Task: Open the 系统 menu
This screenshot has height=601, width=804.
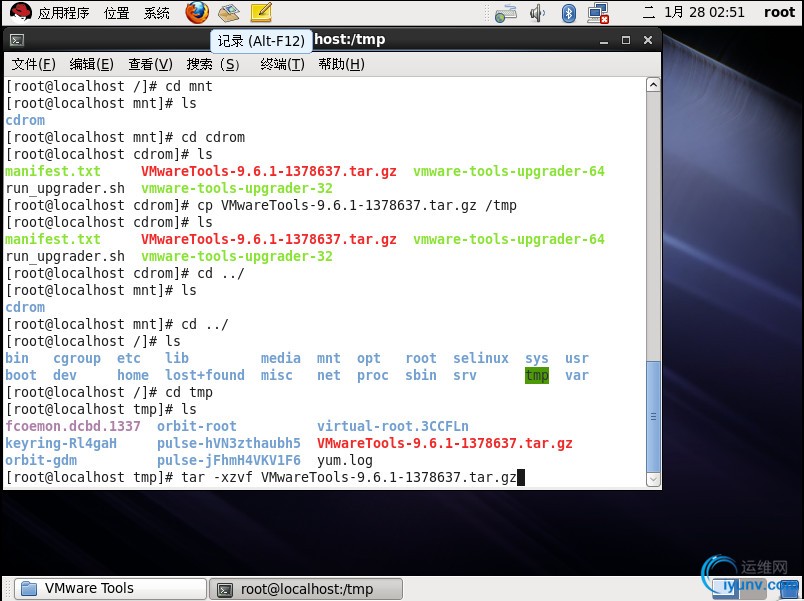Action: pos(156,12)
